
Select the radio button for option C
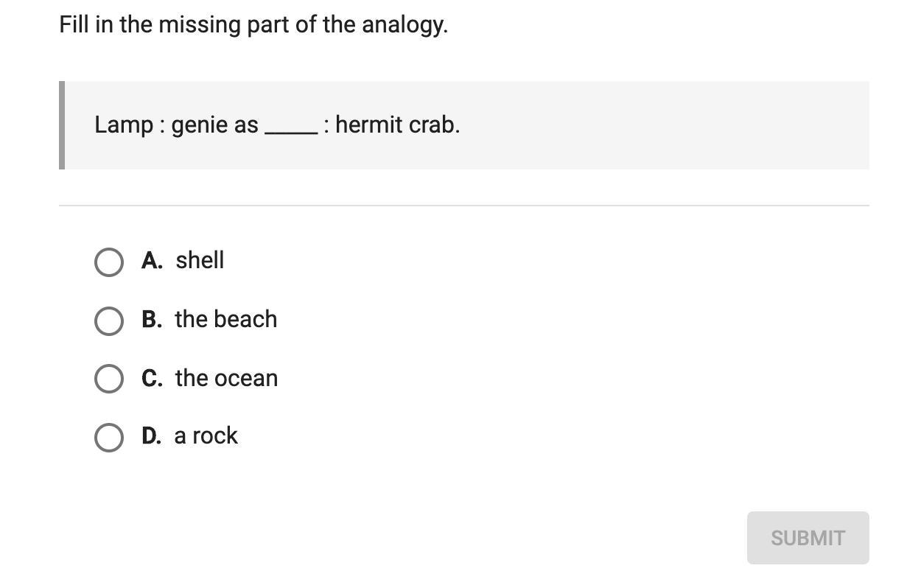109,379
